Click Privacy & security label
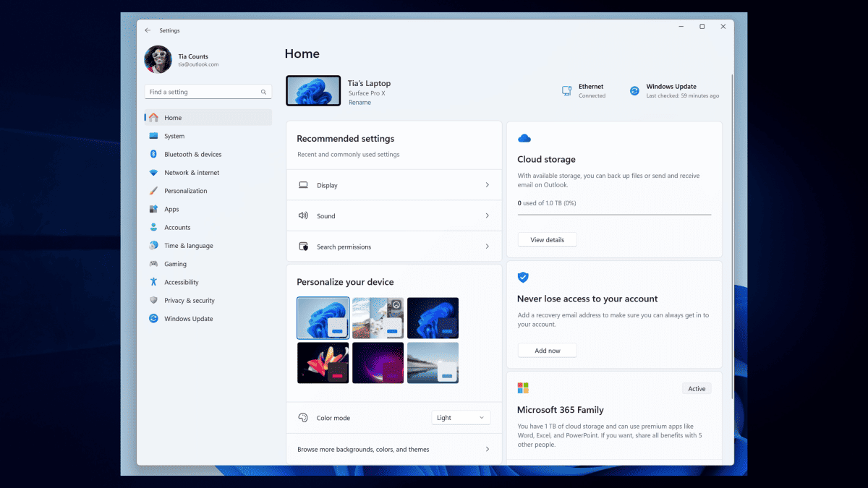868x488 pixels. (190, 301)
